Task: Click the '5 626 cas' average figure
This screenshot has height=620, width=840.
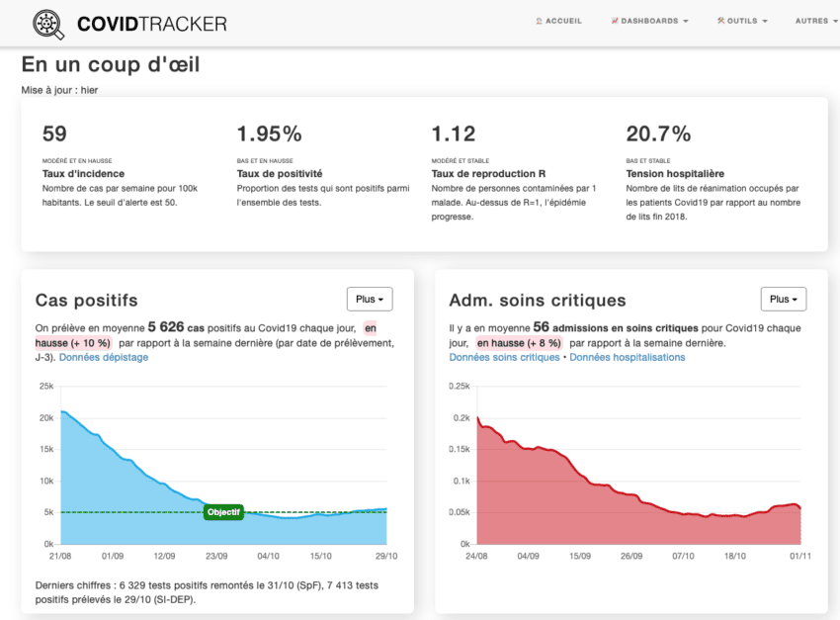Action: [176, 327]
